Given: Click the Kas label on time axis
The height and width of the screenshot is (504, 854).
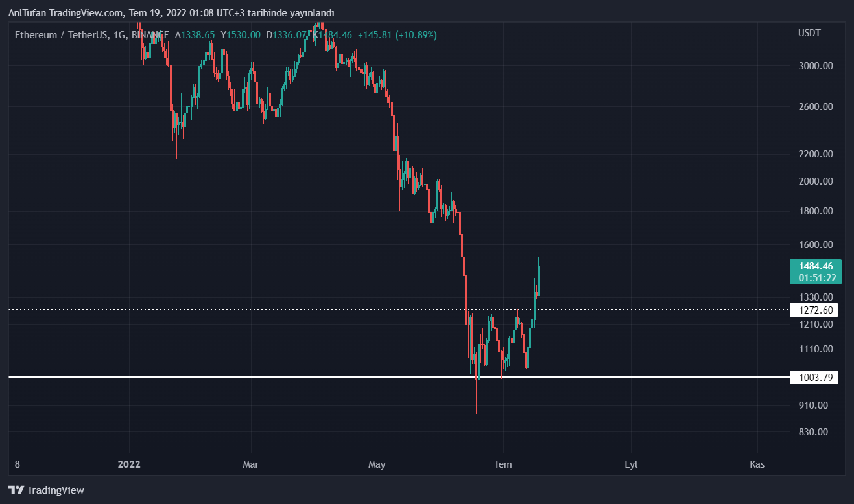Looking at the screenshot, I should click(757, 464).
